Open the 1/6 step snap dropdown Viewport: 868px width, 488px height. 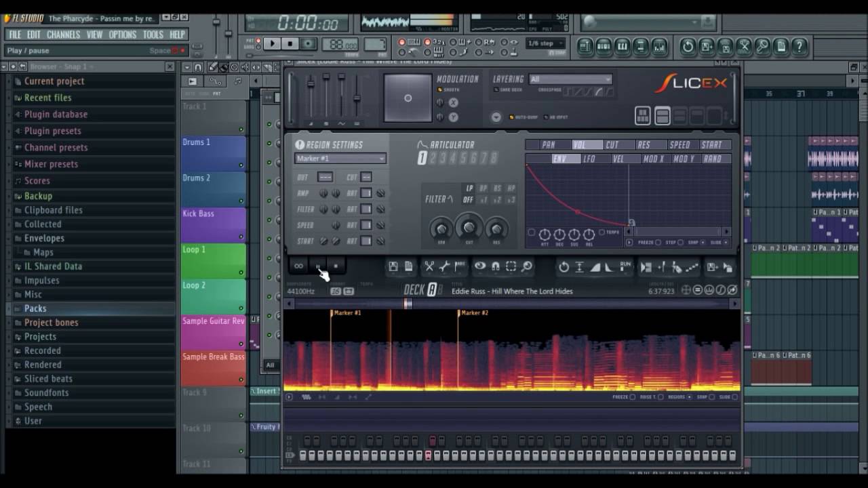tap(546, 43)
